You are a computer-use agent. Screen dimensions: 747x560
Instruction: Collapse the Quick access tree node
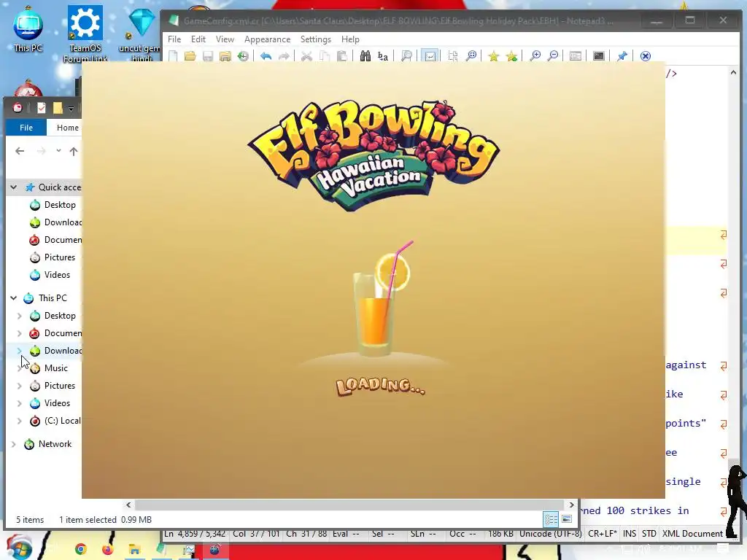[13, 187]
